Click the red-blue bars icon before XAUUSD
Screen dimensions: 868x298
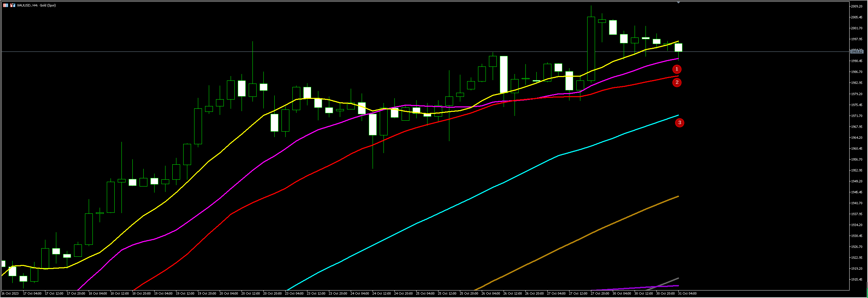pos(13,5)
